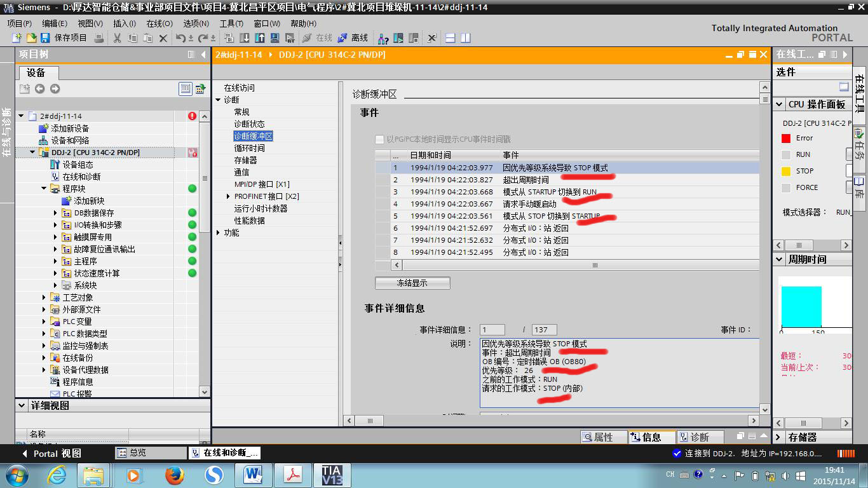The image size is (868, 488).
Task: Click the Windows Start button
Action: pos(16,475)
